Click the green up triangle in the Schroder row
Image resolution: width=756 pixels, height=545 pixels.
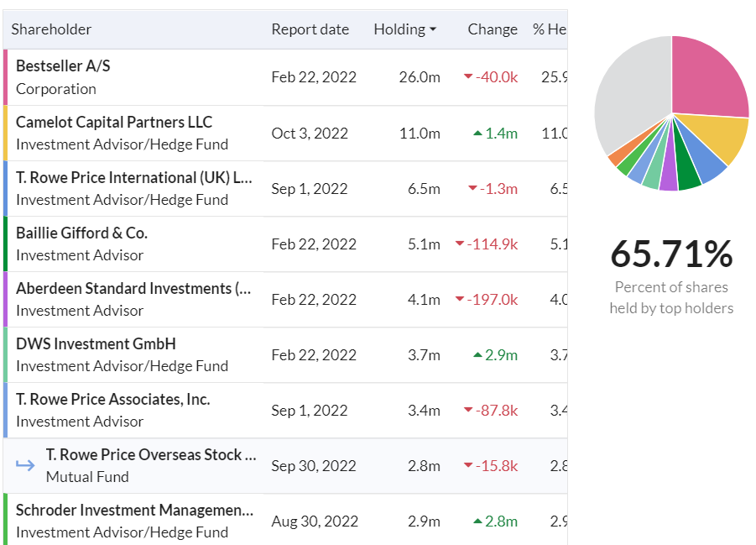pos(477,521)
